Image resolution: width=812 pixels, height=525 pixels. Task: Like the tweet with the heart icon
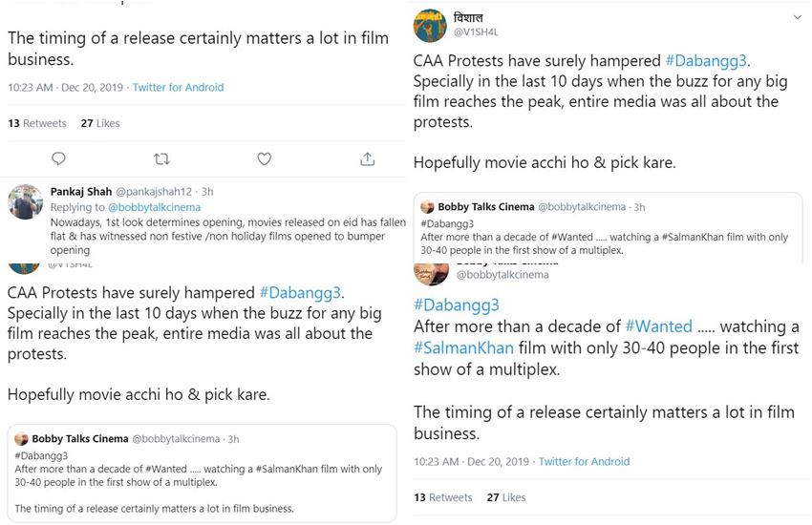click(x=265, y=158)
